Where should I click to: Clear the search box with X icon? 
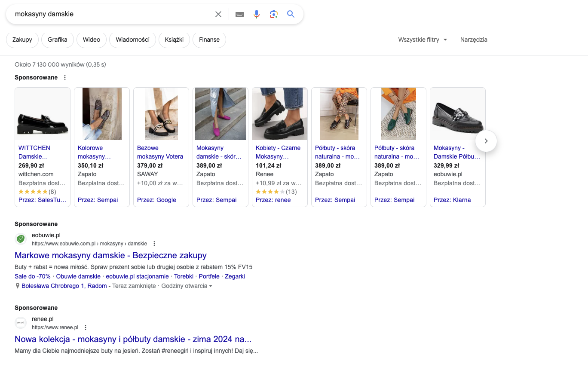tap(218, 14)
